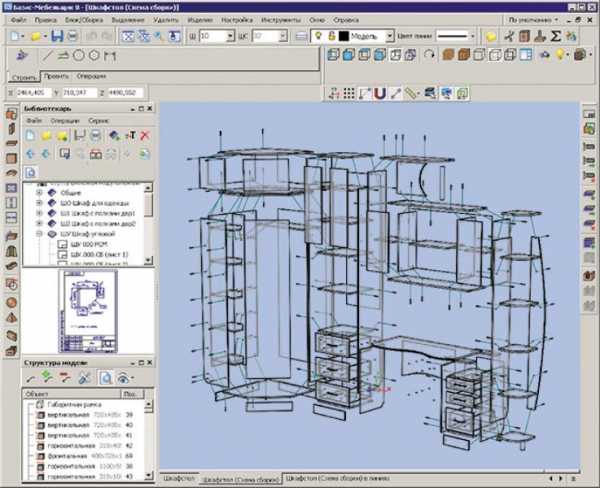Viewport: 600px width, 488px height.
Task: Click the Сервис menu in Библиотекарь panel
Action: 98,119
